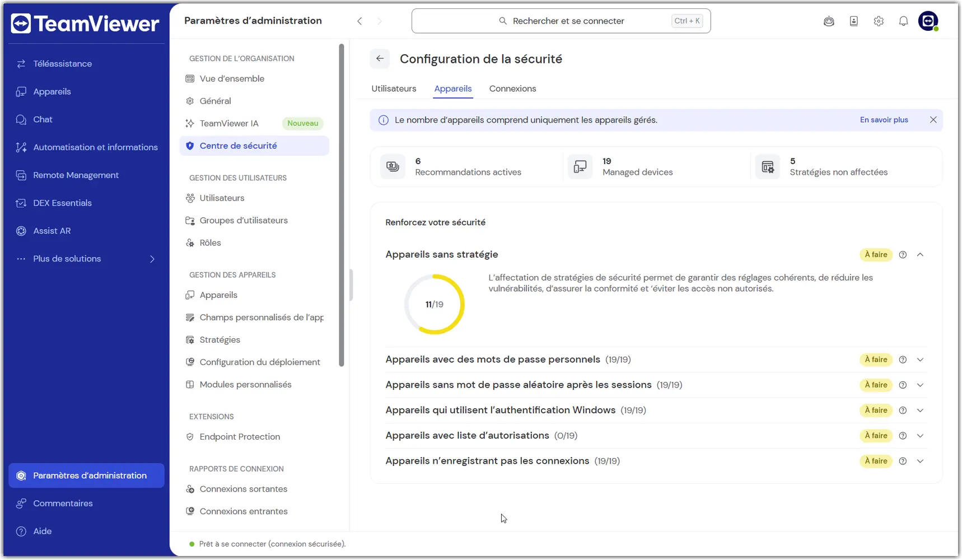962x560 pixels.
Task: Click the settings menu vertical scrollbar
Action: pyautogui.click(x=342, y=205)
